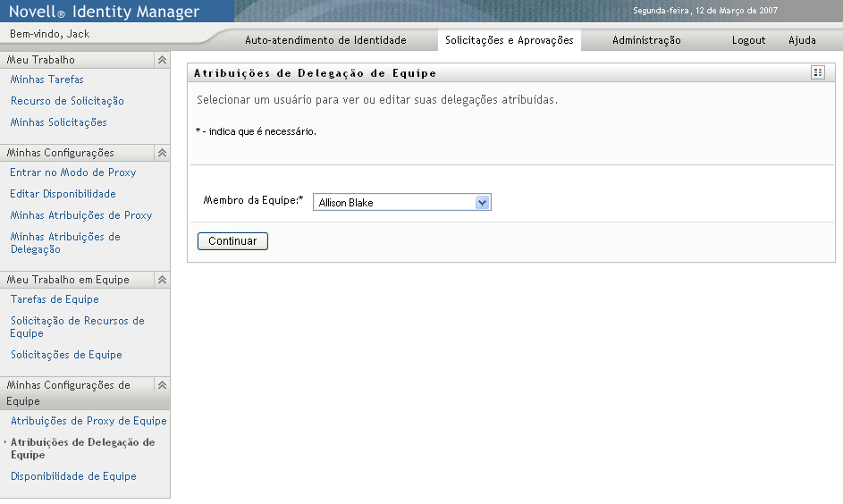Open Solicitações de Equipe link
This screenshot has height=504, width=843.
[x=66, y=355]
